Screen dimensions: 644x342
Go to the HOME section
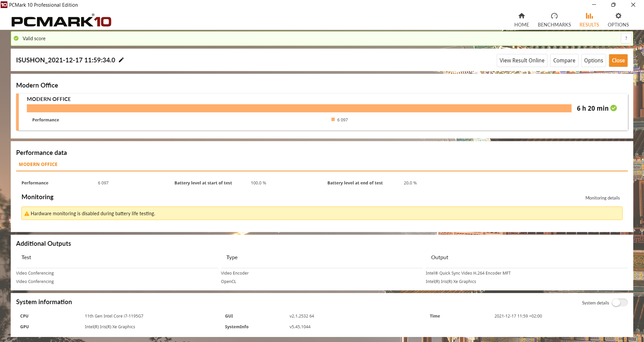522,20
